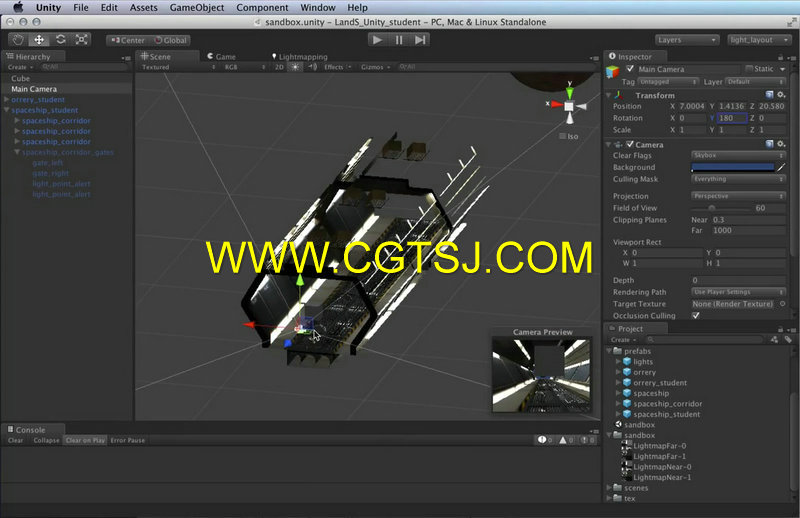Click the red X axis of scene gizmo
The image size is (800, 518).
(556, 105)
